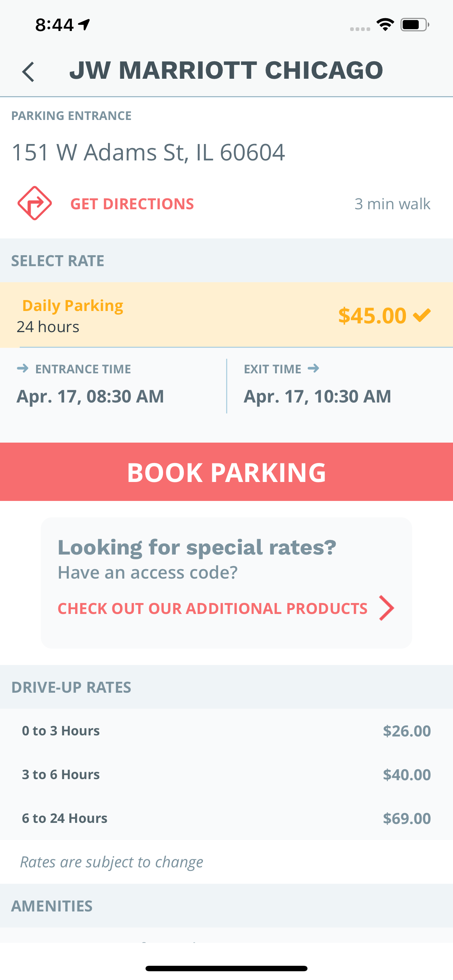Viewport: 453px width, 980px height.
Task: Tap the entrance time arrow icon
Action: coord(23,368)
